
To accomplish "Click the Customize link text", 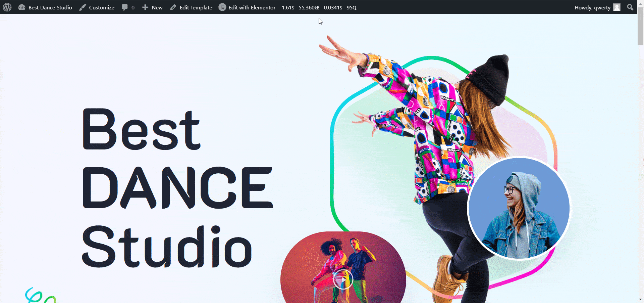I will pyautogui.click(x=102, y=7).
